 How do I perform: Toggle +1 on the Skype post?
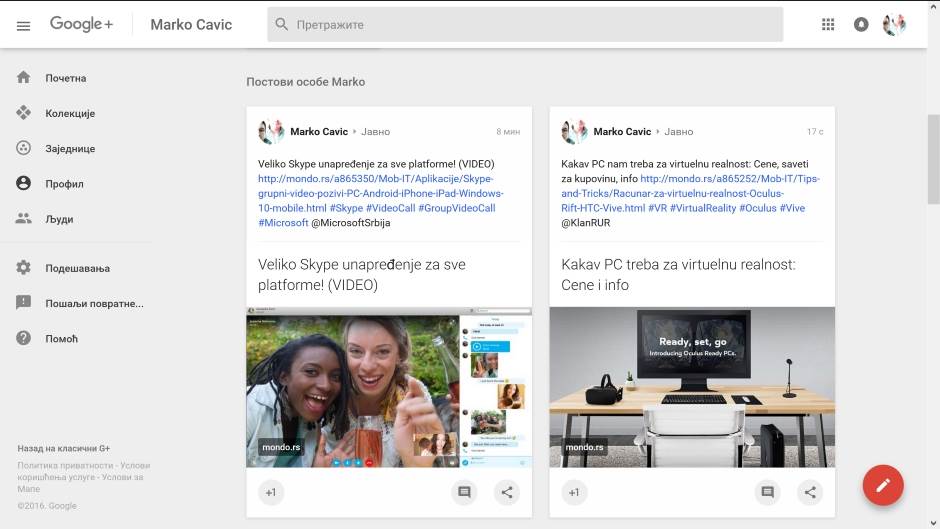pos(271,492)
